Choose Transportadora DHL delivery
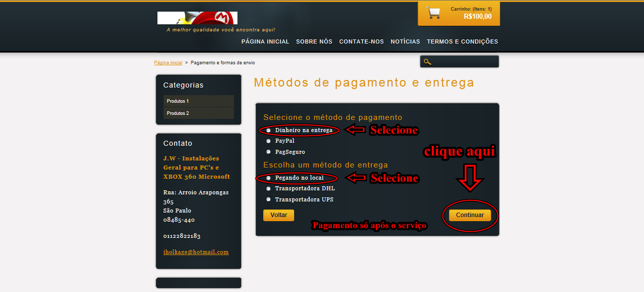Image resolution: width=644 pixels, height=292 pixels. [268, 189]
